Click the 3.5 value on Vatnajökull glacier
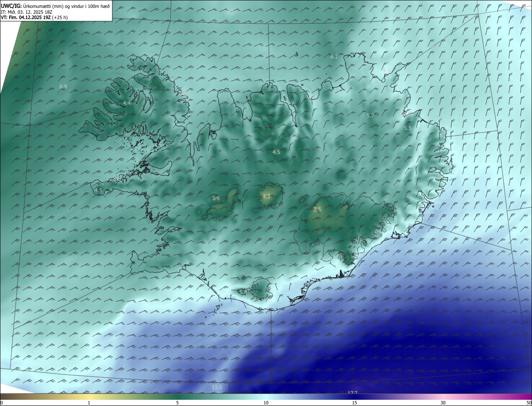The image size is (532, 406). pyautogui.click(x=317, y=210)
